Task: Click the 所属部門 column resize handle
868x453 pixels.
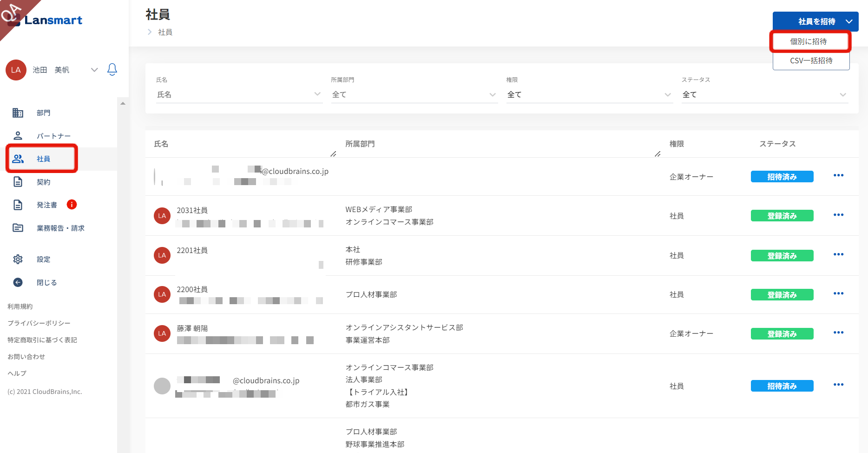Action: (x=658, y=154)
